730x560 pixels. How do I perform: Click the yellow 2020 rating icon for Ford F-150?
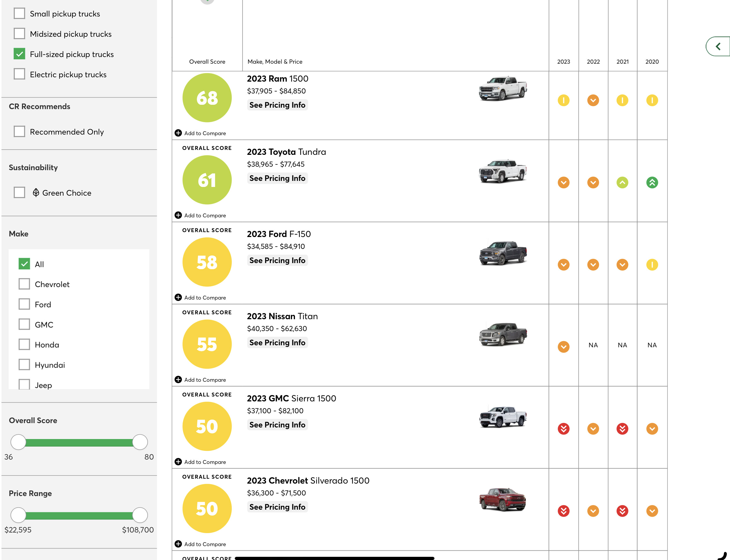[x=652, y=265]
